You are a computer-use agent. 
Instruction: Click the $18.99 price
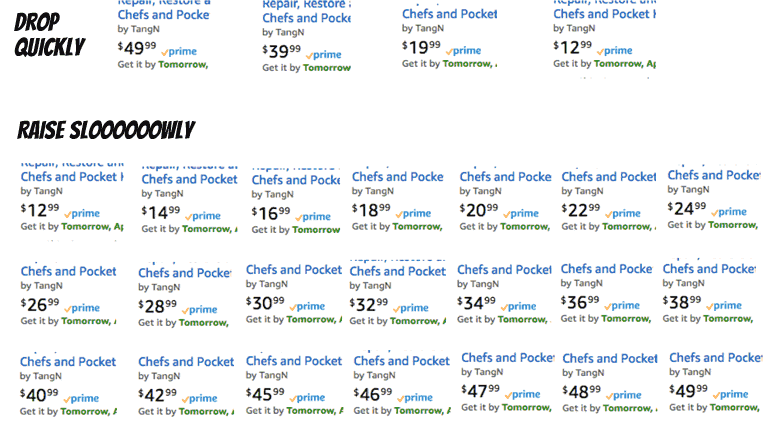[x=371, y=211]
